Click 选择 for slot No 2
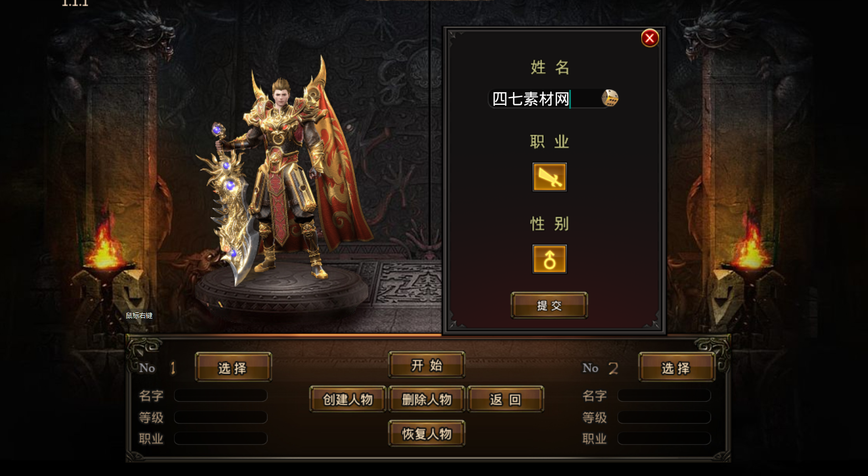This screenshot has height=476, width=868. (x=677, y=368)
